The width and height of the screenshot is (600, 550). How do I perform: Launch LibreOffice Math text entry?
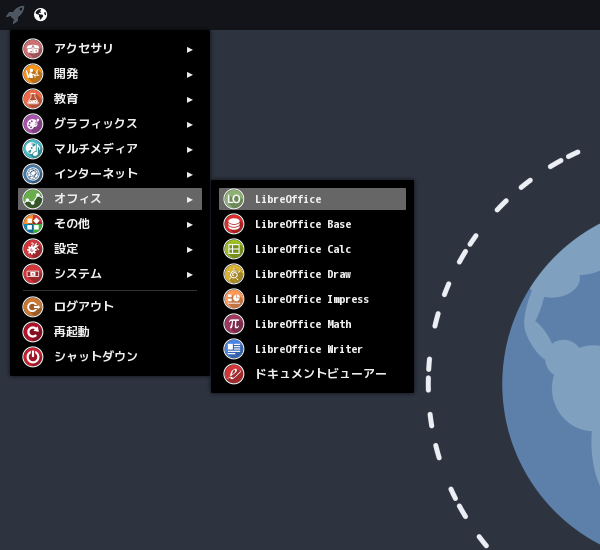[x=303, y=324]
